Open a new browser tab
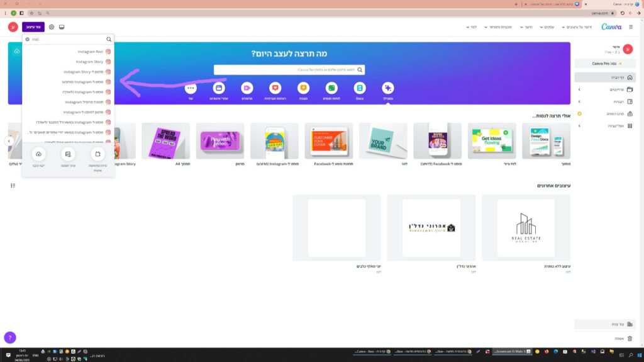The width and height of the screenshot is (644, 362). (516, 4)
